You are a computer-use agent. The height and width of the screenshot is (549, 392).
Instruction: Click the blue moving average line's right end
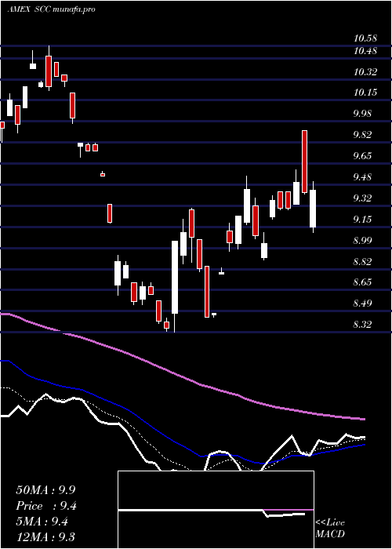(x=362, y=445)
